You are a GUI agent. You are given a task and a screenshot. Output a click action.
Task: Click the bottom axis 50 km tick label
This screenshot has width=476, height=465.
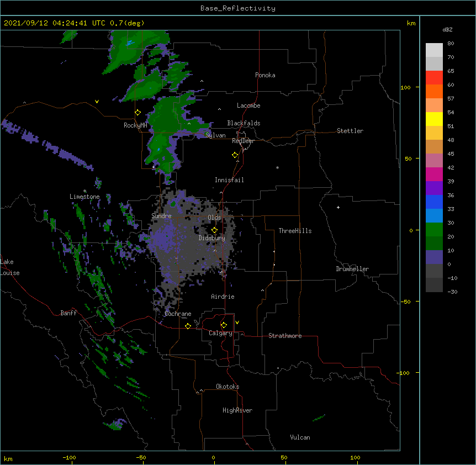pos(284,457)
